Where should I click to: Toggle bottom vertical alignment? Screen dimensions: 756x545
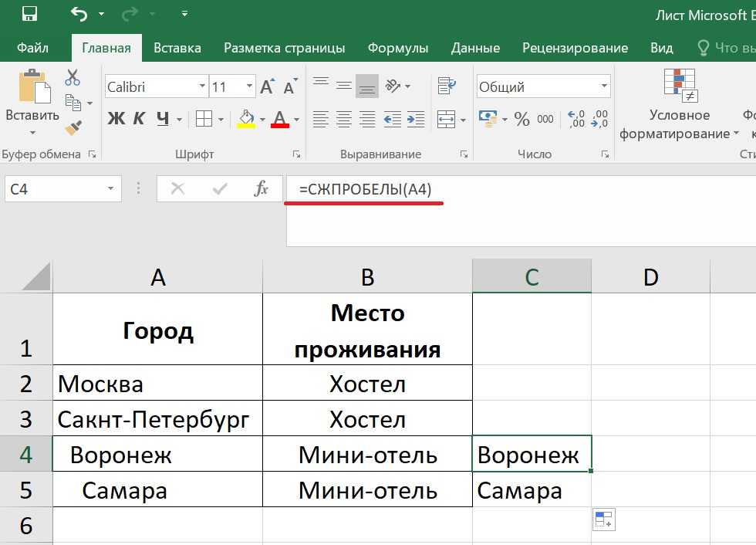pos(367,86)
